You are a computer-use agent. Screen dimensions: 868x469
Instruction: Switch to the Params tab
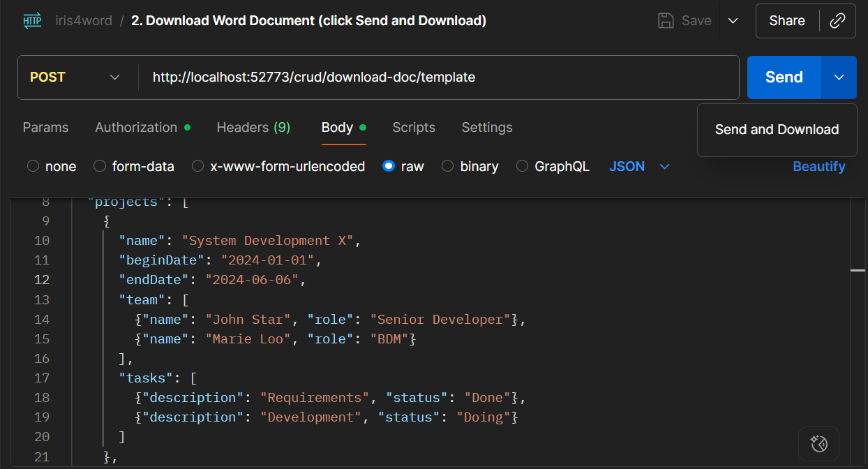point(45,127)
